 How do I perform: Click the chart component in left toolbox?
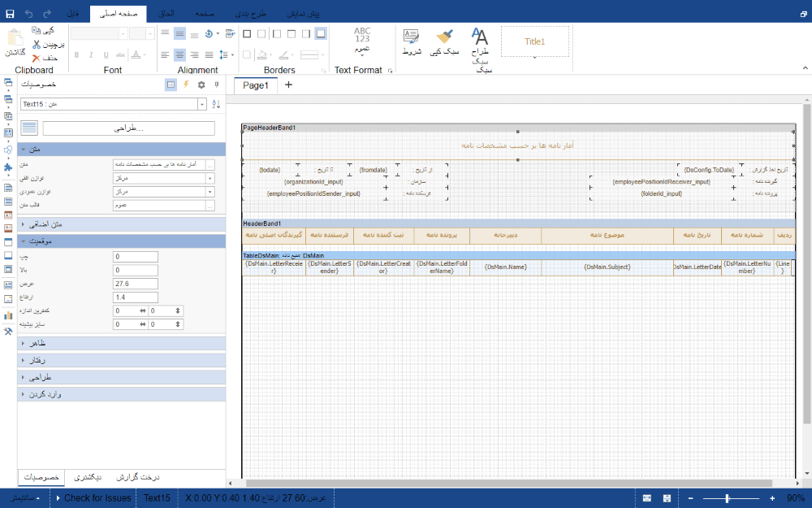pyautogui.click(x=8, y=315)
